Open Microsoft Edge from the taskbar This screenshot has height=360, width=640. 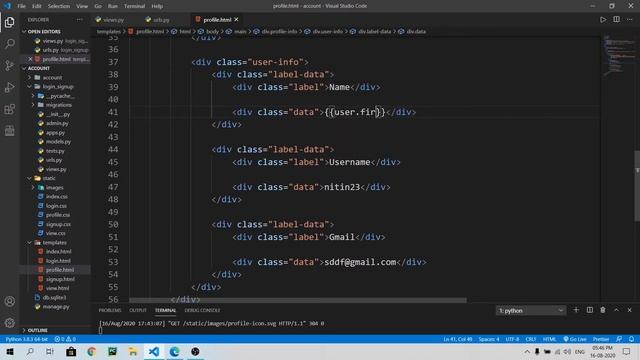tap(174, 351)
